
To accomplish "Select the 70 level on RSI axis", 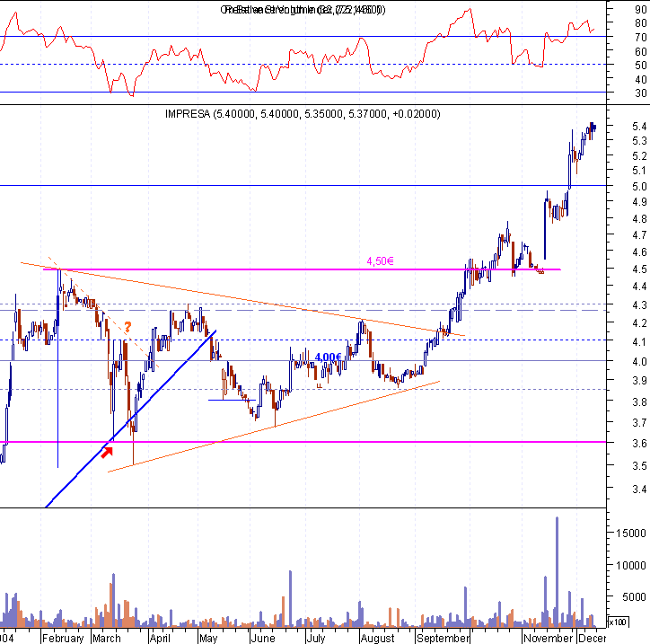I will (640, 38).
